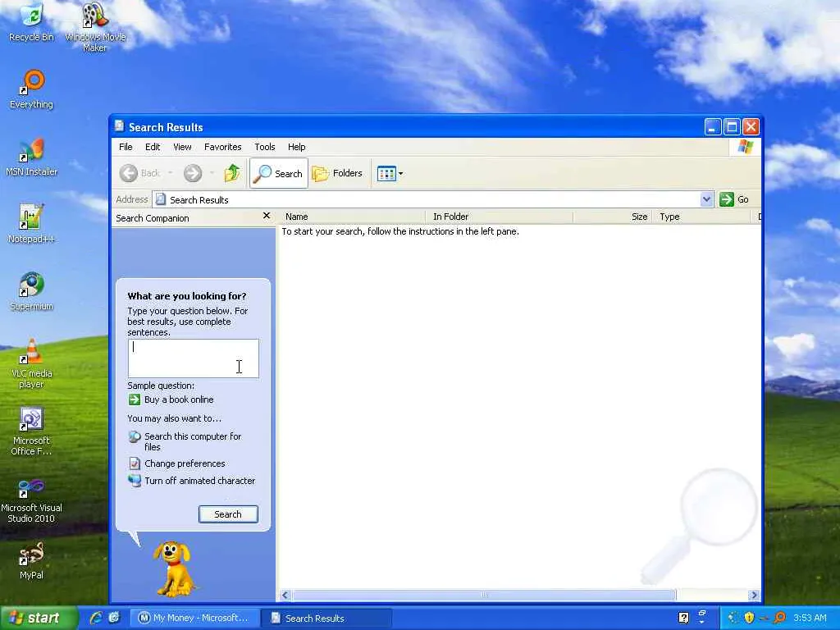Image resolution: width=840 pixels, height=630 pixels.
Task: Expand the Address bar dropdown
Action: click(706, 199)
